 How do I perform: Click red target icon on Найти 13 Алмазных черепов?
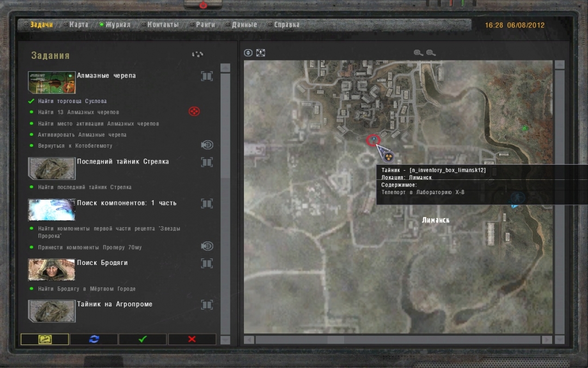tap(194, 112)
